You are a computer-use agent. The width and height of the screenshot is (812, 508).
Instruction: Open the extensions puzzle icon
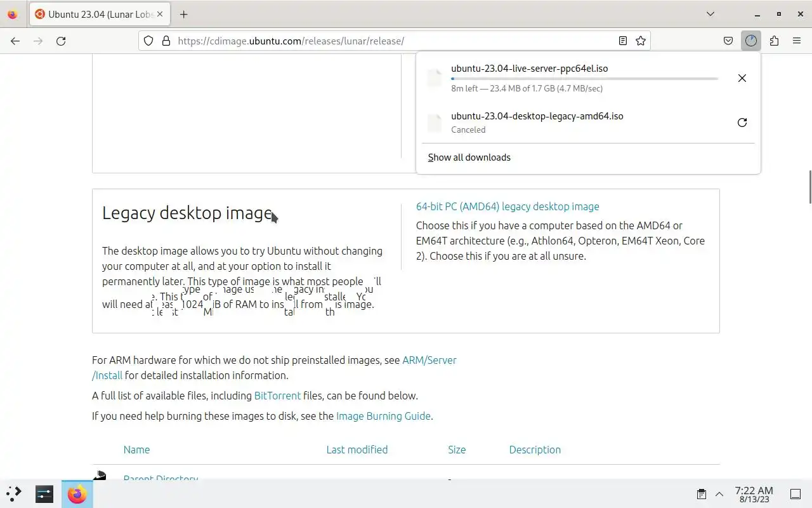(x=774, y=41)
